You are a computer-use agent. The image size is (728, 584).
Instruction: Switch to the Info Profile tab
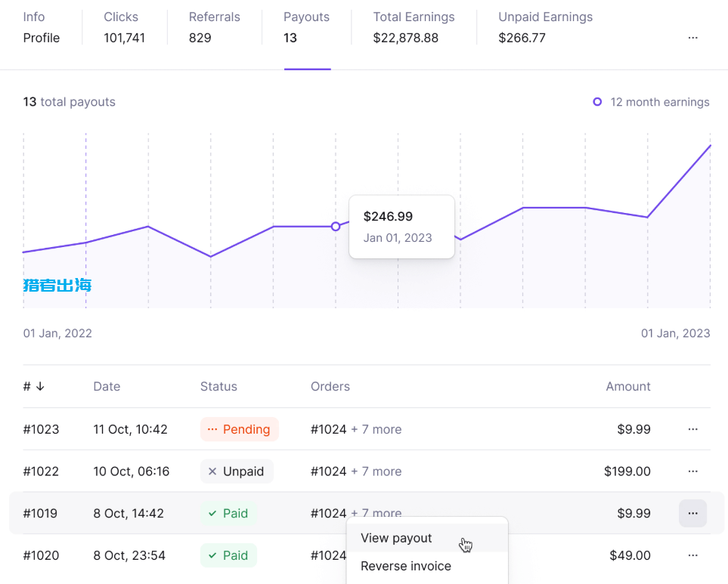[x=42, y=28]
